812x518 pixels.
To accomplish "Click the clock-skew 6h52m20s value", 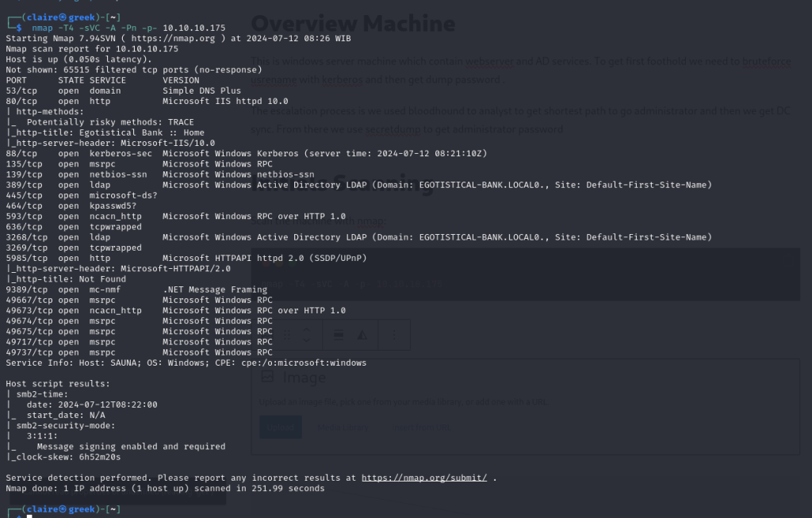I will [x=100, y=457].
